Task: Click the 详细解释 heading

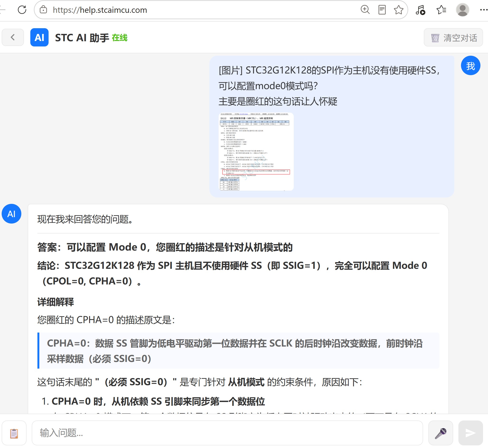Action: [x=55, y=302]
